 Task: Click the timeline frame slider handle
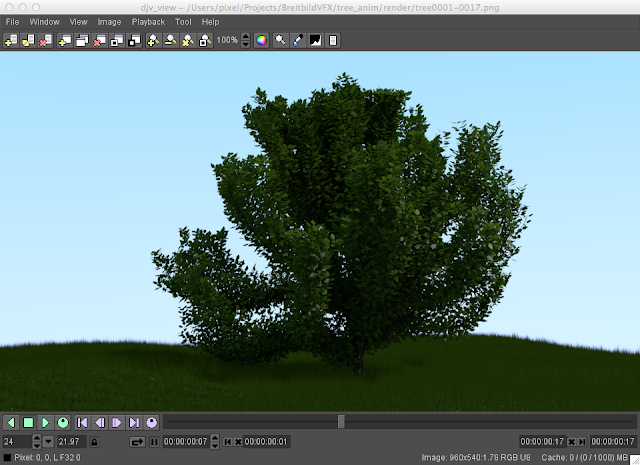pos(341,422)
